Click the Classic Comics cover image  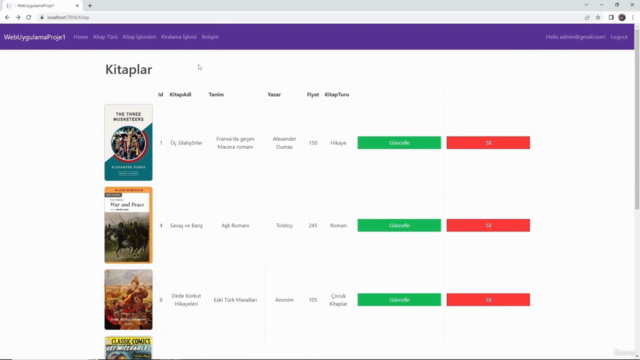pyautogui.click(x=129, y=348)
